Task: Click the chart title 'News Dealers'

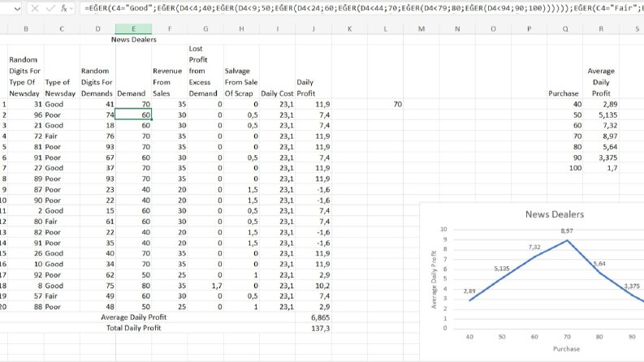Action: click(555, 214)
